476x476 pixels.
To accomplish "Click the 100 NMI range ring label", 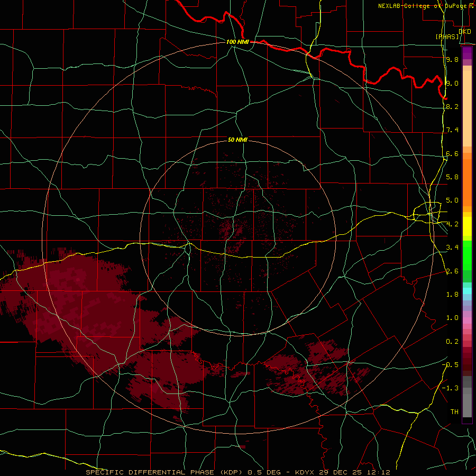I will (x=237, y=42).
